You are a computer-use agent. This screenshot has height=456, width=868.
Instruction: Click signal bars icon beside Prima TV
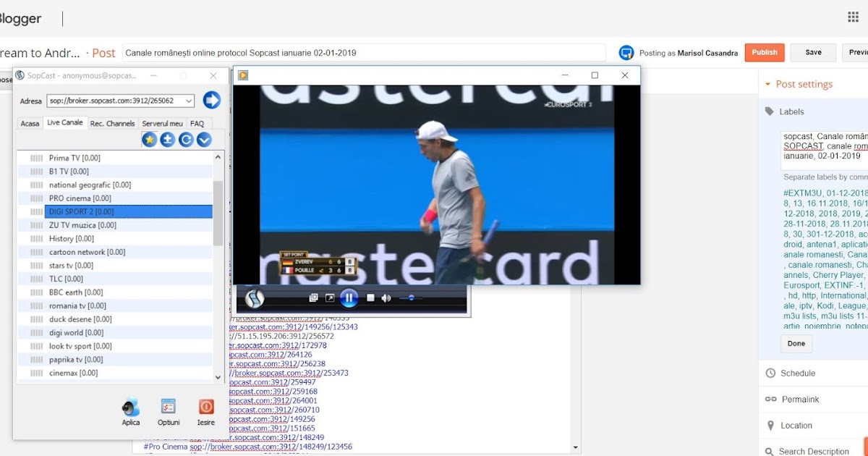click(36, 158)
